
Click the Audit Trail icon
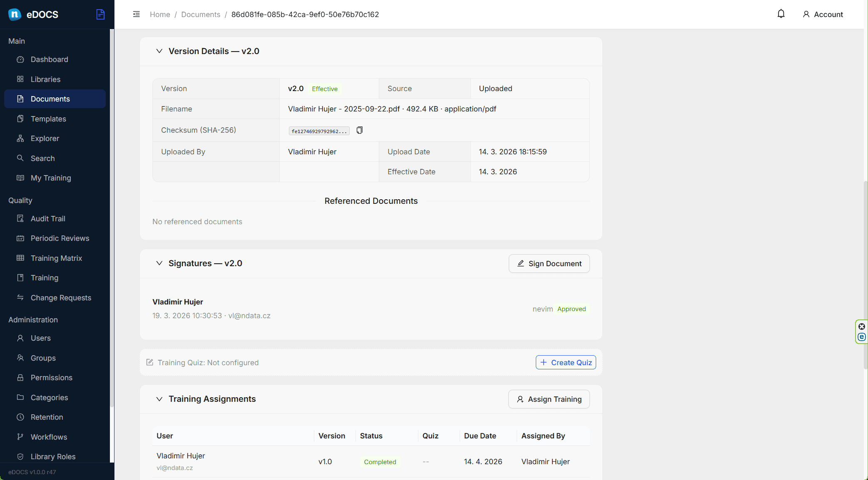click(x=20, y=218)
